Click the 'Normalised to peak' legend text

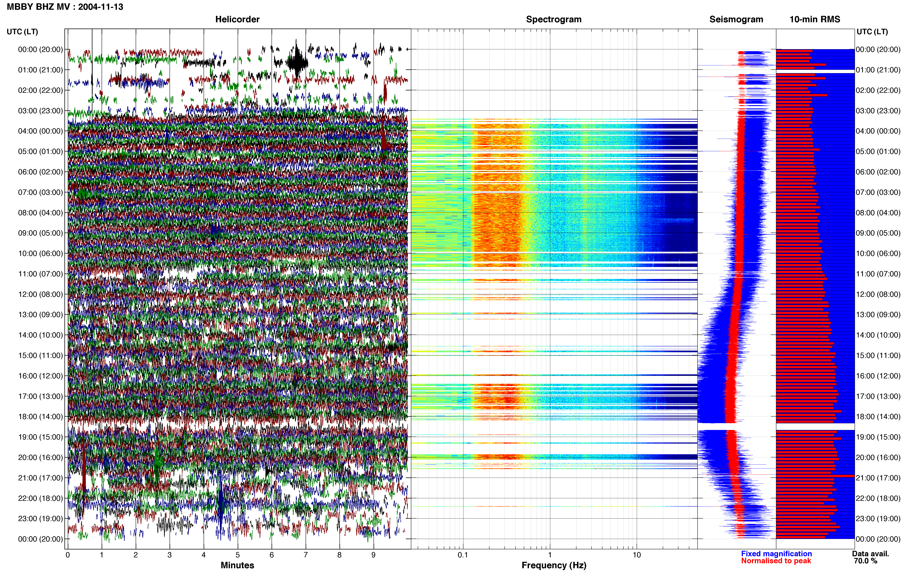(776, 561)
